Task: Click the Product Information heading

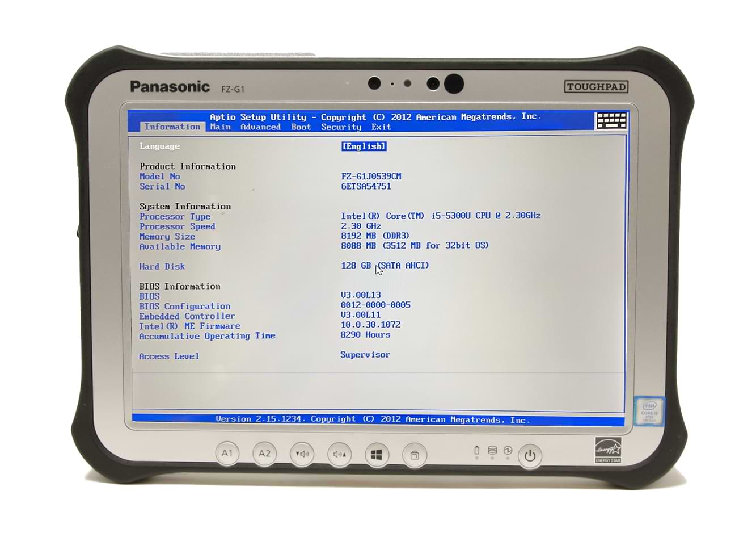Action: point(188,166)
